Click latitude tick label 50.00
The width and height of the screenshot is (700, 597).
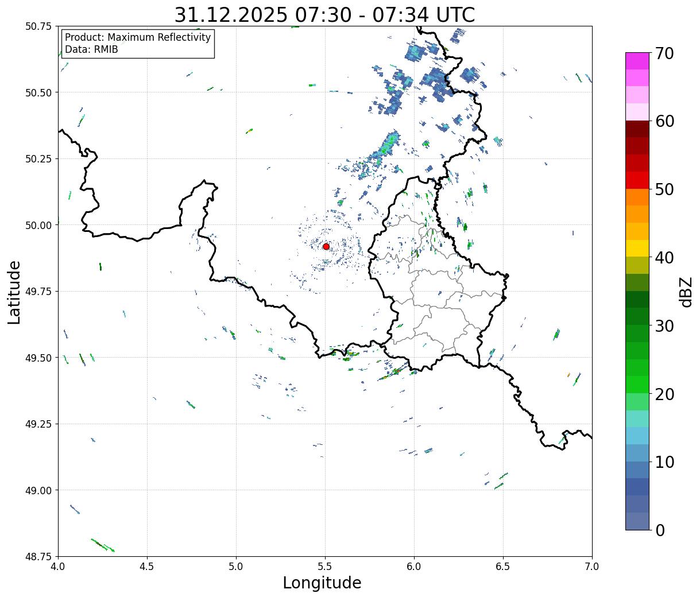[38, 225]
